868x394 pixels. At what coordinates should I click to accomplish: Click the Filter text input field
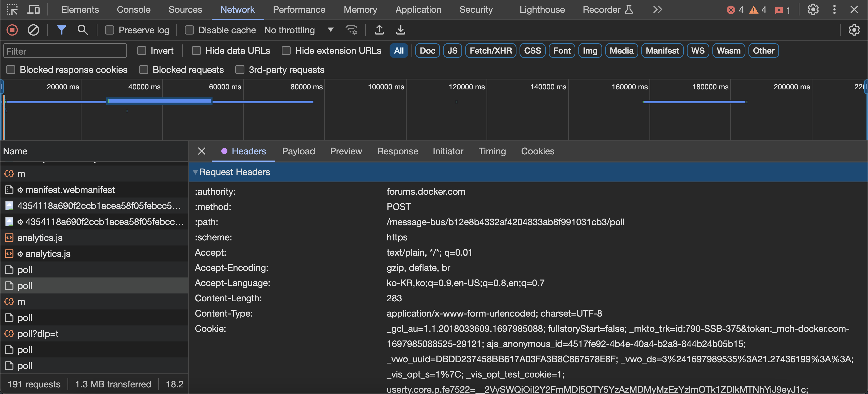click(x=65, y=51)
